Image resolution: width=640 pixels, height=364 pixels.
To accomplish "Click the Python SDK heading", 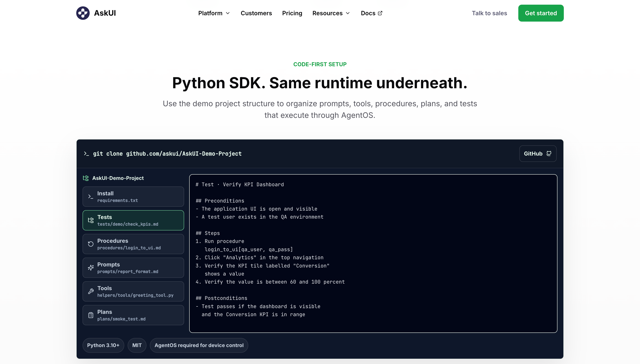I will click(x=320, y=83).
